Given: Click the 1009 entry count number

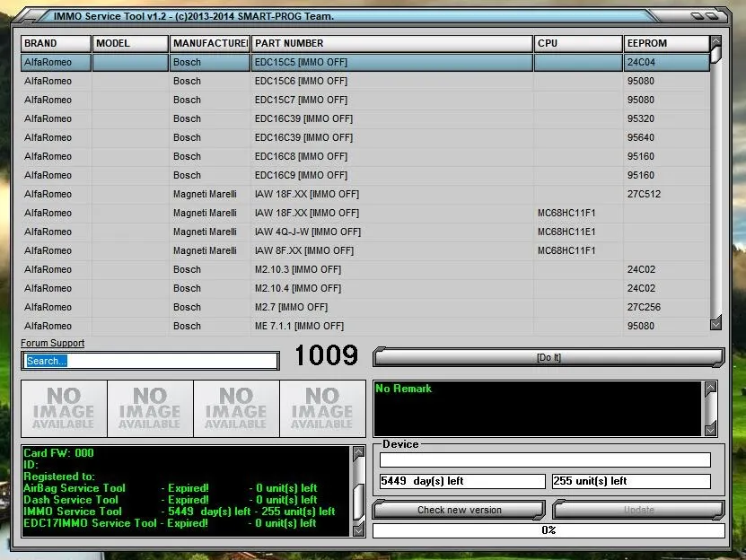Looking at the screenshot, I should [x=326, y=355].
